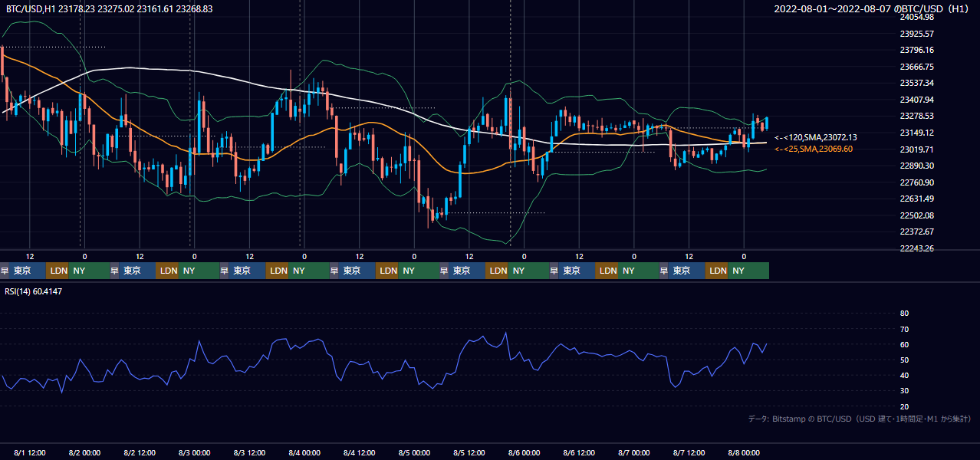Click the 8/3 12:00 time label
Screen dimensions: 980x460
pos(250,453)
